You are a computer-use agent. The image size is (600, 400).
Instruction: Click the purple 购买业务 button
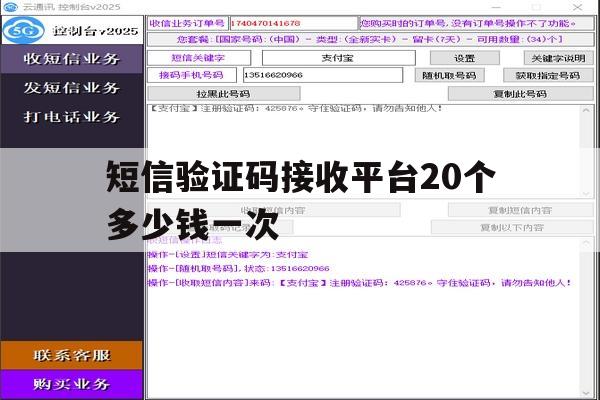(72, 384)
